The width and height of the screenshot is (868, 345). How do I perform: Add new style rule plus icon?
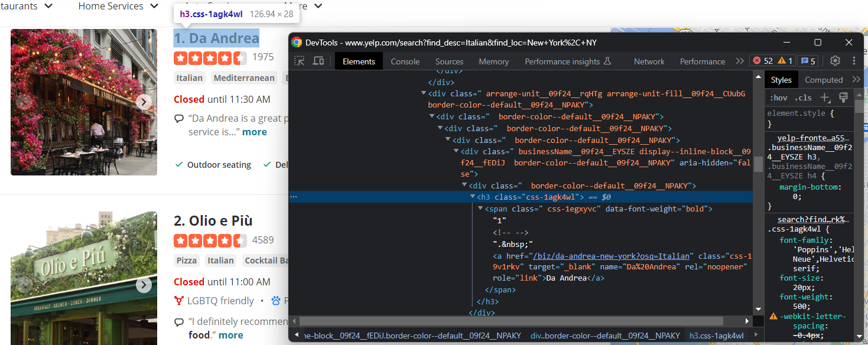point(825,97)
